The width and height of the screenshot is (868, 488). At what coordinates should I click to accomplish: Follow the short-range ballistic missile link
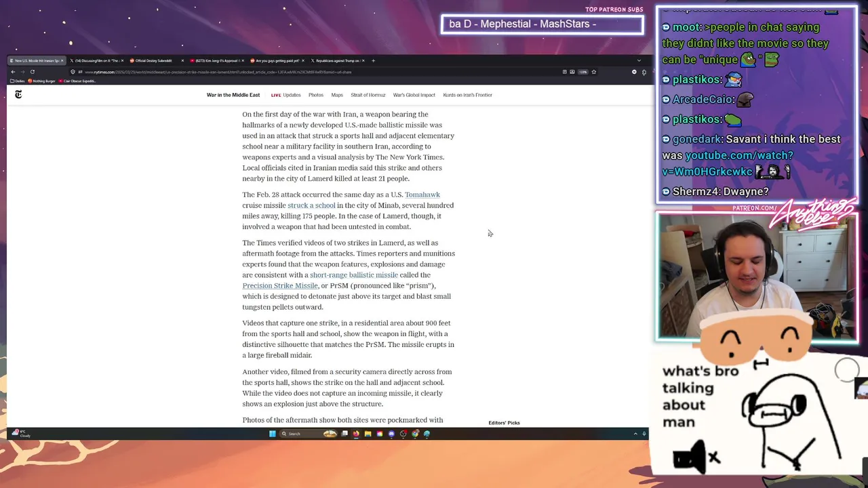point(354,275)
